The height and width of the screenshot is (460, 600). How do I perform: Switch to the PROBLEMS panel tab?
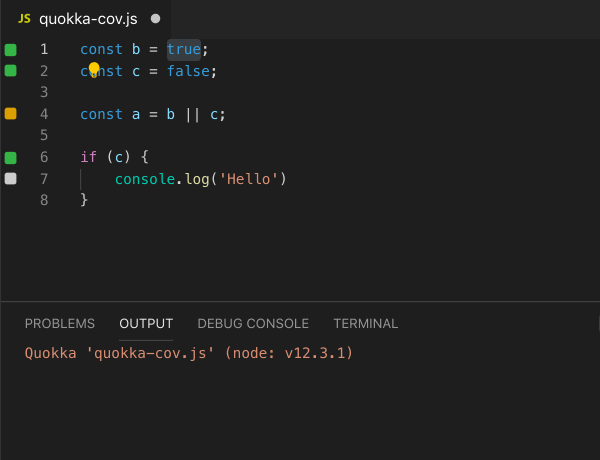pos(60,324)
